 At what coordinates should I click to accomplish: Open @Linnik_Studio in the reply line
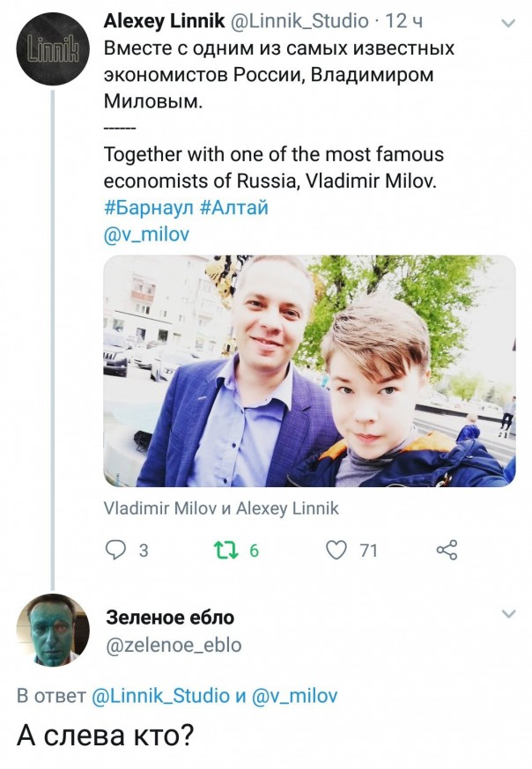click(x=160, y=696)
